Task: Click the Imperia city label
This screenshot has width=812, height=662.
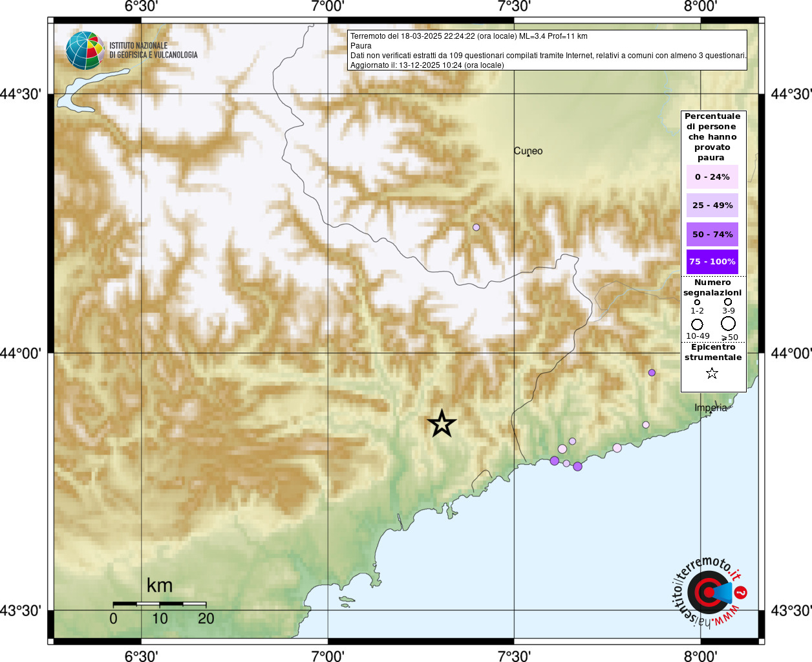Action: pos(710,408)
